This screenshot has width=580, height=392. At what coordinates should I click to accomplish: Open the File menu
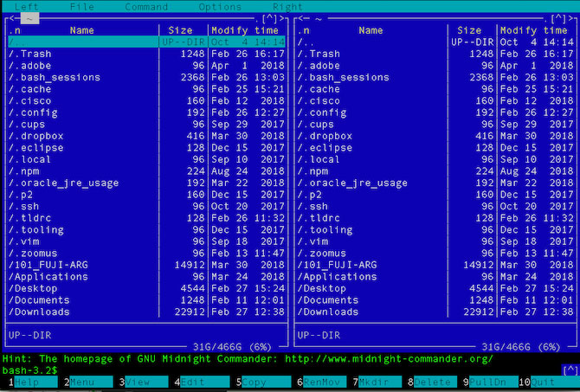(81, 7)
